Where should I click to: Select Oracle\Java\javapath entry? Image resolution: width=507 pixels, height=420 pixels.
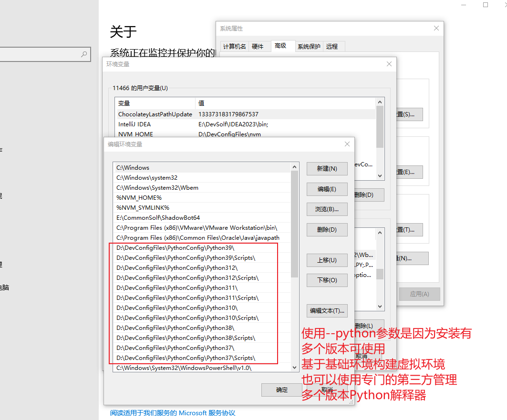click(x=202, y=238)
